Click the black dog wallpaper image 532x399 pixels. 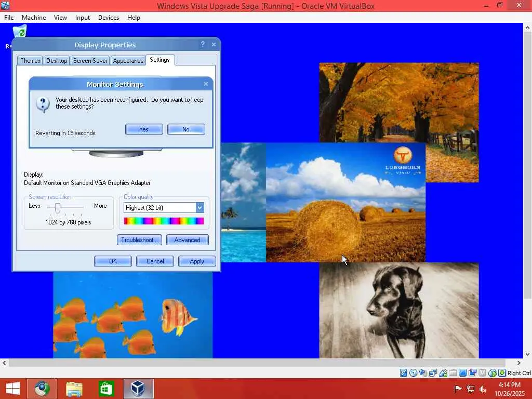(399, 310)
